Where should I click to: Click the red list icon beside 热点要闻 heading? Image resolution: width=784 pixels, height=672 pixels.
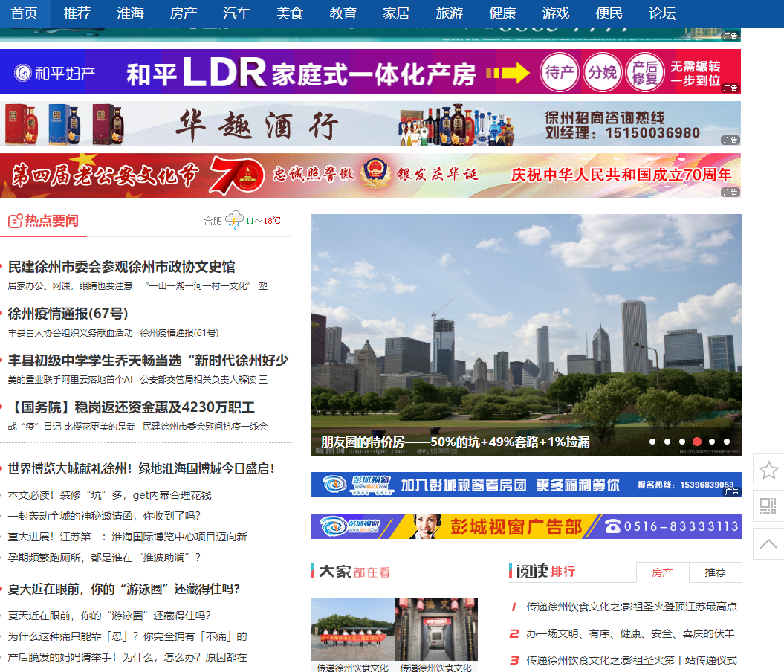(13, 221)
